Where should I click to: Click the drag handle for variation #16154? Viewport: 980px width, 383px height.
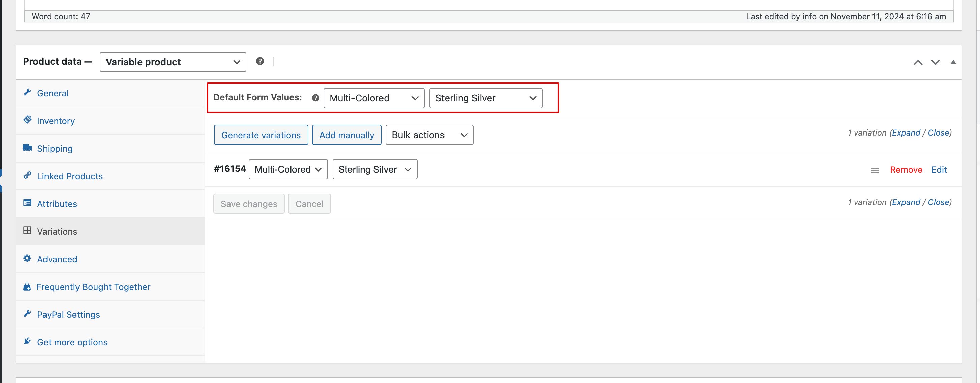pos(875,171)
